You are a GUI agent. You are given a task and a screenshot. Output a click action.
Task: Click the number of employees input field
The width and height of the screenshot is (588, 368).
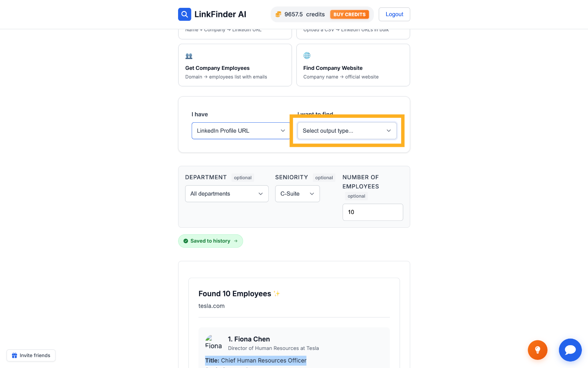[x=373, y=212]
